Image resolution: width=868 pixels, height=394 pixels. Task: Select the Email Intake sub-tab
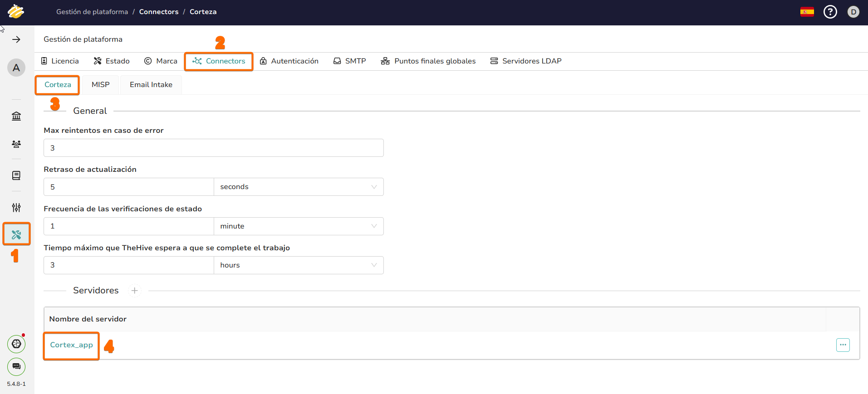151,85
